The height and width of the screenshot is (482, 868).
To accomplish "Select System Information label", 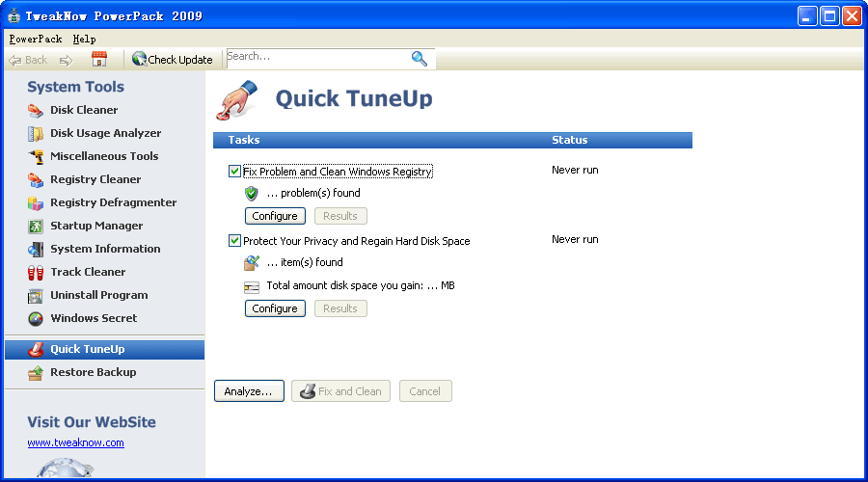I will pos(106,249).
